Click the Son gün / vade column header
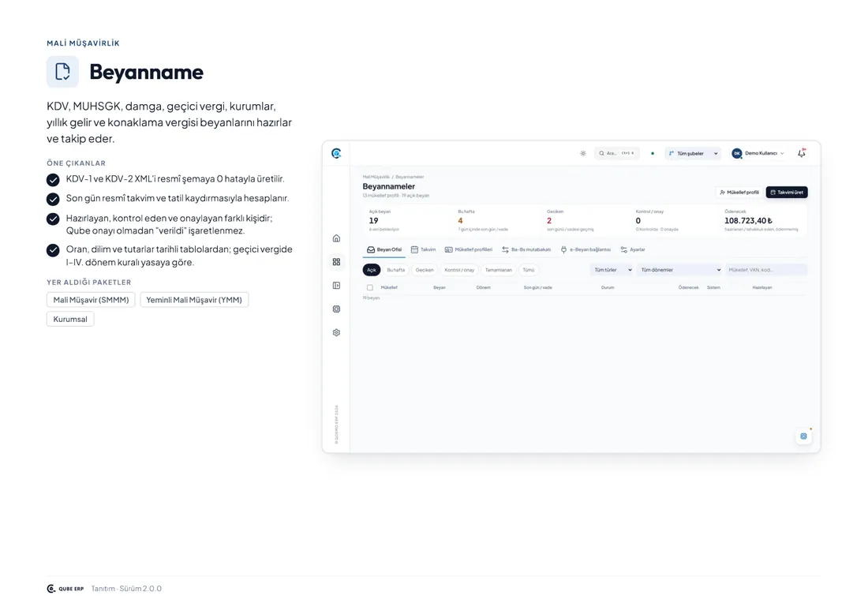The width and height of the screenshot is (868, 614). point(537,287)
